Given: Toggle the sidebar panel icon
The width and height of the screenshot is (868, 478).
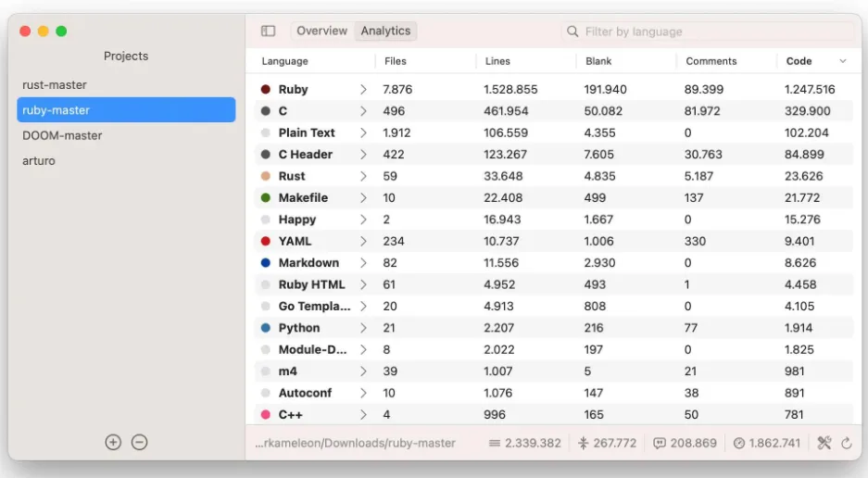Looking at the screenshot, I should [x=268, y=31].
